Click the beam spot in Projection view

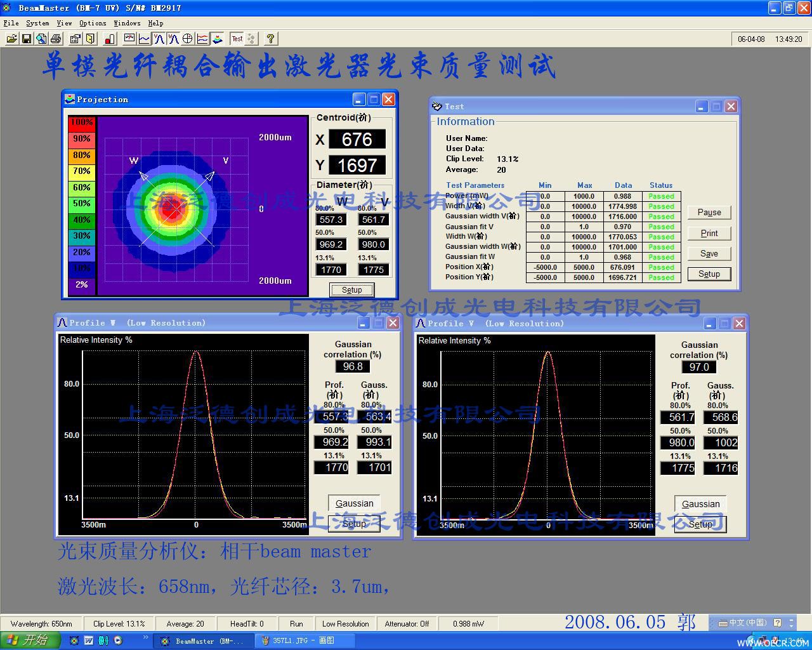(x=171, y=209)
